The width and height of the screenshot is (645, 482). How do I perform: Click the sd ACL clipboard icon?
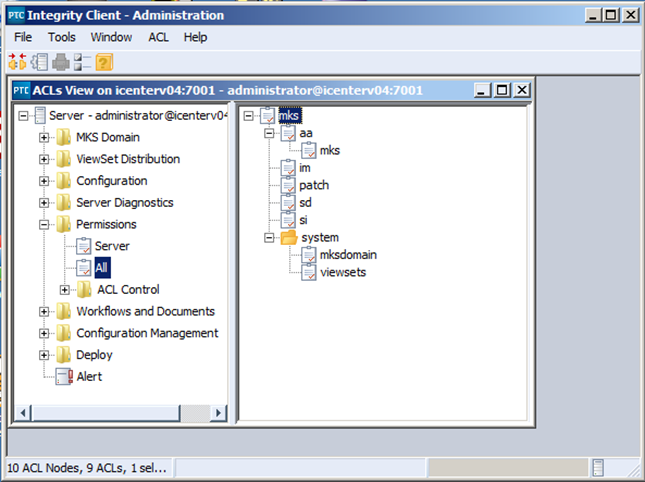(x=288, y=202)
